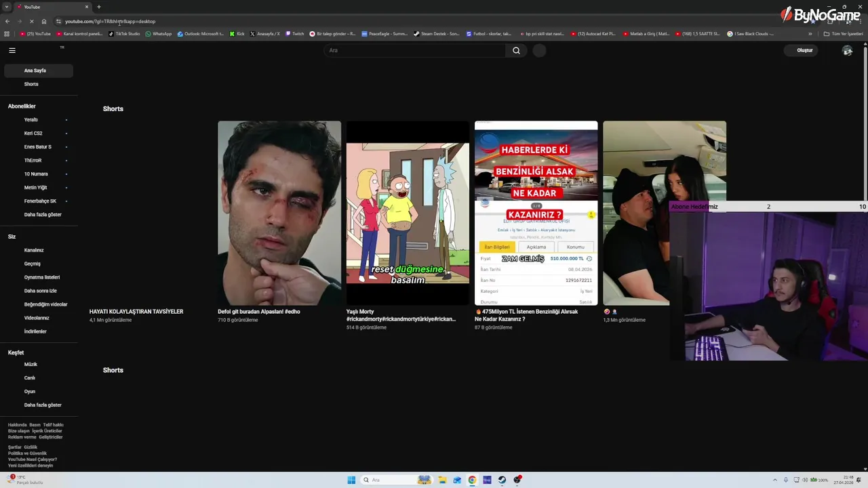Open the weather widget on taskbar

(x=24, y=480)
